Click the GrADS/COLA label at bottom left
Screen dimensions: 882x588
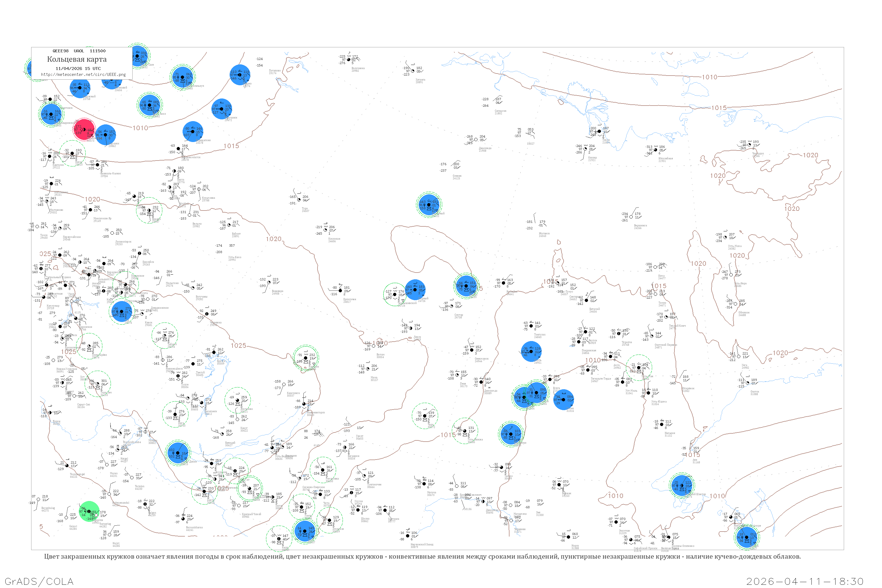pyautogui.click(x=39, y=581)
